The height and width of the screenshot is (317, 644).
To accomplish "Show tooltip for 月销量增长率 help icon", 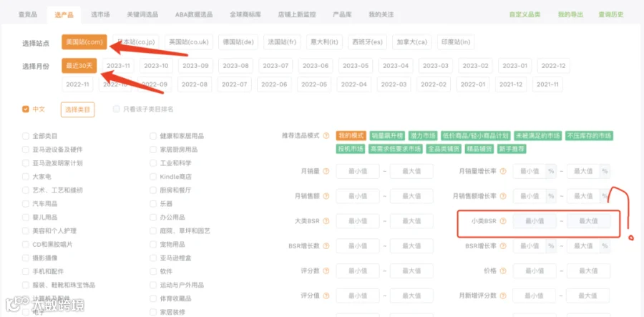I will [503, 171].
